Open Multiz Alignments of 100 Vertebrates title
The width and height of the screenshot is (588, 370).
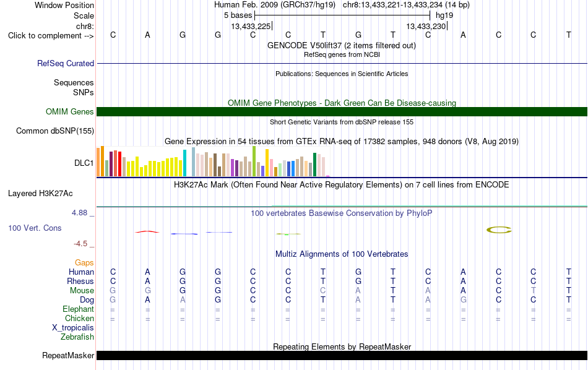point(342,254)
